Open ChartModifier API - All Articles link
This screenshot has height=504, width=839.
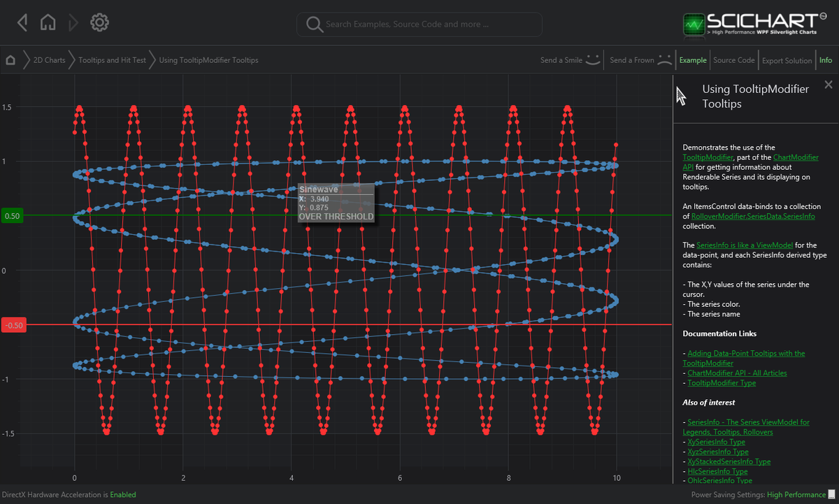click(x=737, y=373)
